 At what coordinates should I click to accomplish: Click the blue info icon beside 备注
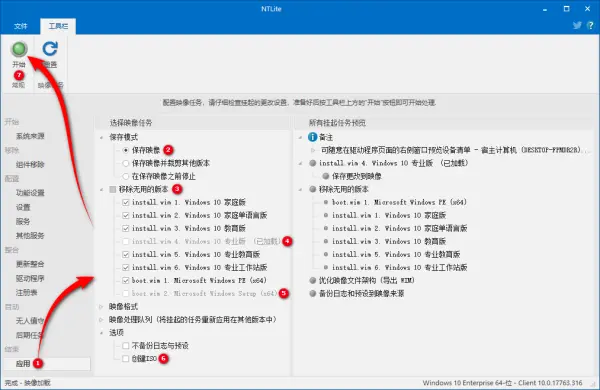312,137
